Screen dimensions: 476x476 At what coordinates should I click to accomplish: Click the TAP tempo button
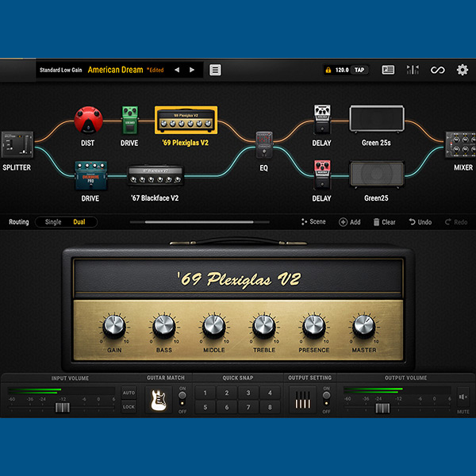359,70
